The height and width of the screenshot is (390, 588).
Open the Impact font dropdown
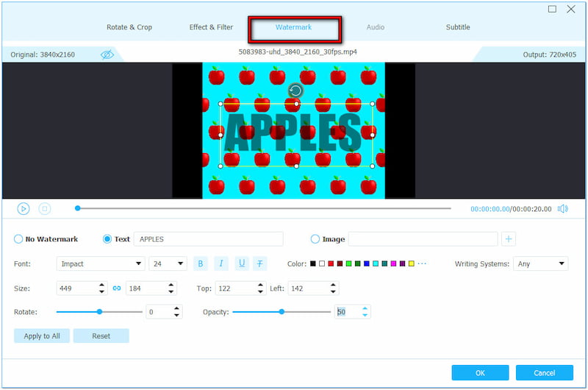[x=101, y=263]
